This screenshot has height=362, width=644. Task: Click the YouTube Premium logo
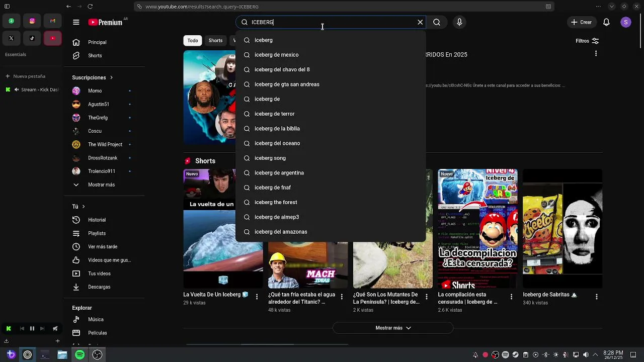coord(106,22)
